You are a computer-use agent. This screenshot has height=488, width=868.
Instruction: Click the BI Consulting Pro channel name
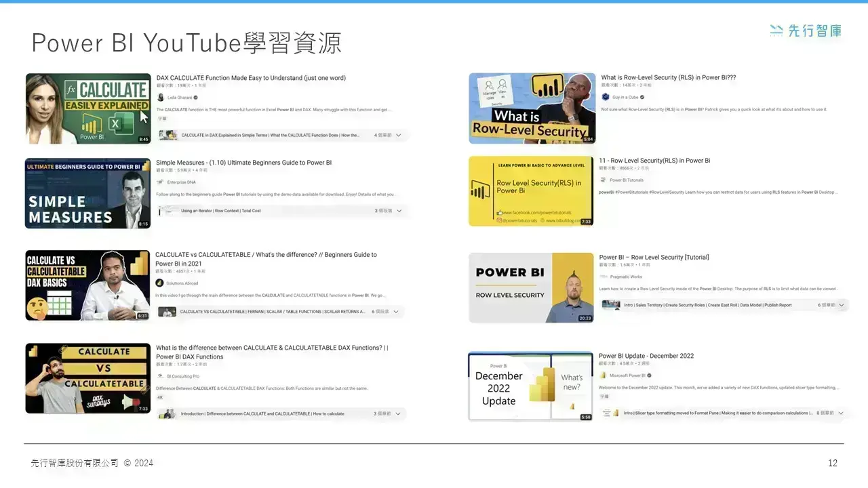tap(183, 376)
